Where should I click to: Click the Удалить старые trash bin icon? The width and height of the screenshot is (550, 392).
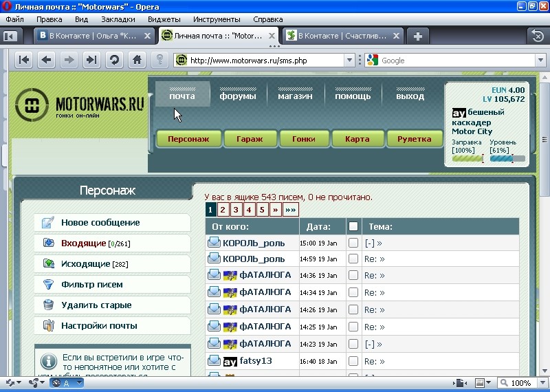point(48,305)
